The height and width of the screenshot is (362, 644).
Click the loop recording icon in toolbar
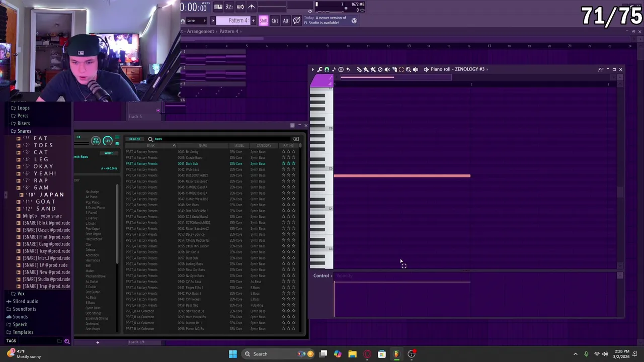240,7
